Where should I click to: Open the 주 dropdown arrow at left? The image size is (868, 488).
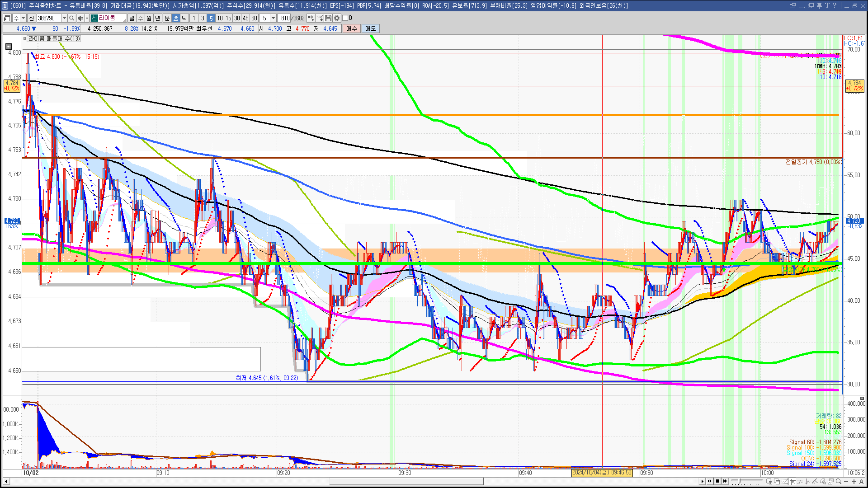coord(23,18)
